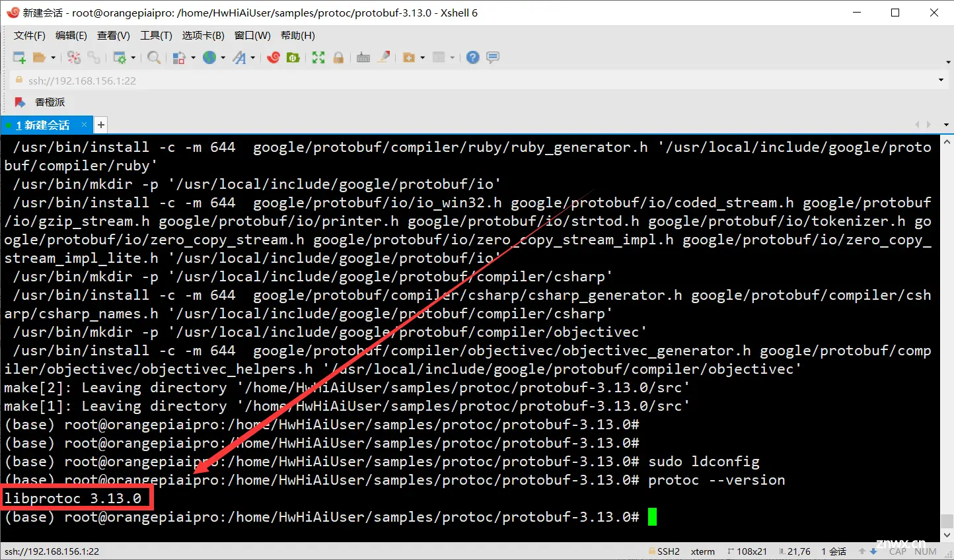The width and height of the screenshot is (954, 560).
Task: Click the new folder plus icon
Action: pos(409,57)
